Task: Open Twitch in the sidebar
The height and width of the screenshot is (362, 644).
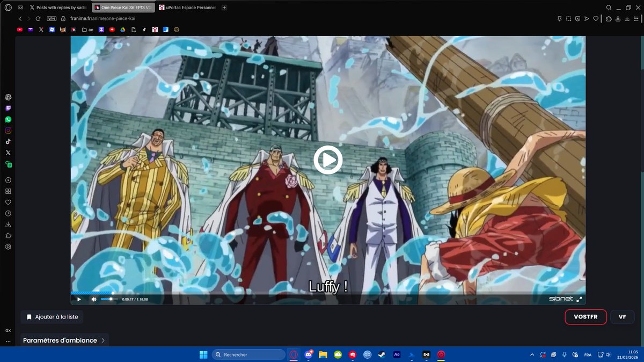Action: (8, 108)
